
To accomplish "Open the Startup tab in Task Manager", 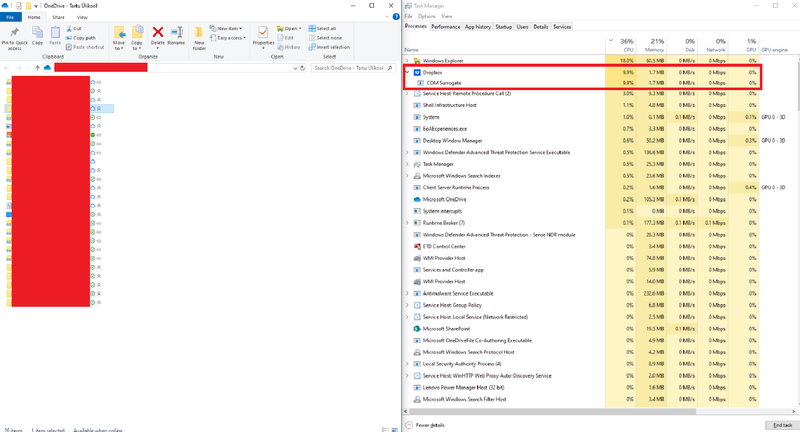I will pyautogui.click(x=502, y=27).
